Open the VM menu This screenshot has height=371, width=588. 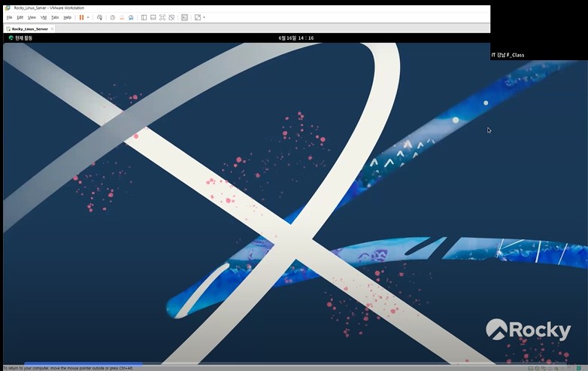pyautogui.click(x=44, y=17)
